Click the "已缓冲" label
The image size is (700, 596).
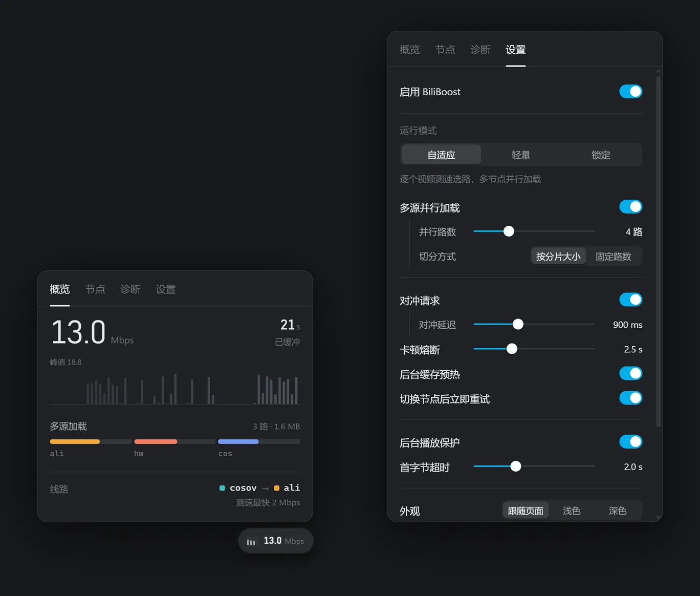[x=288, y=342]
